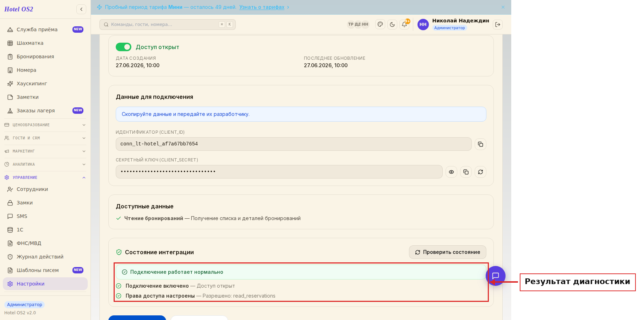Open Замки in sidebar
644x320 pixels.
pyautogui.click(x=45, y=203)
